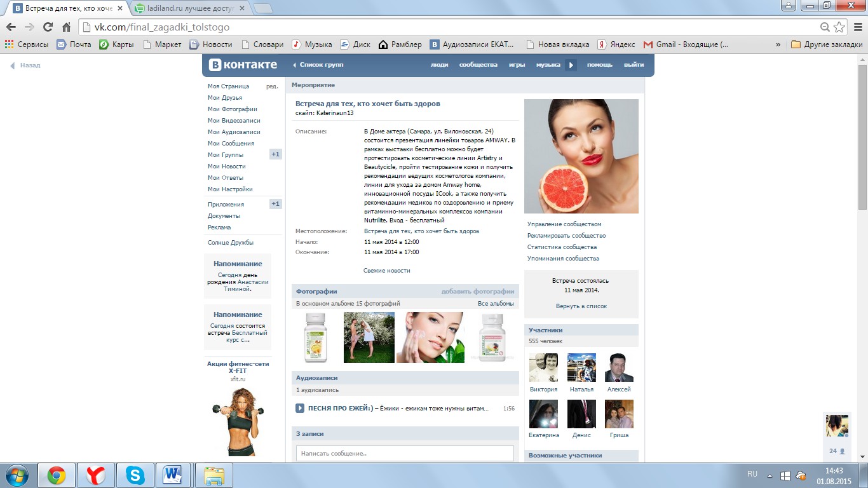Open Мои Сообщения in the sidebar
Image resolution: width=868 pixels, height=488 pixels.
click(231, 144)
